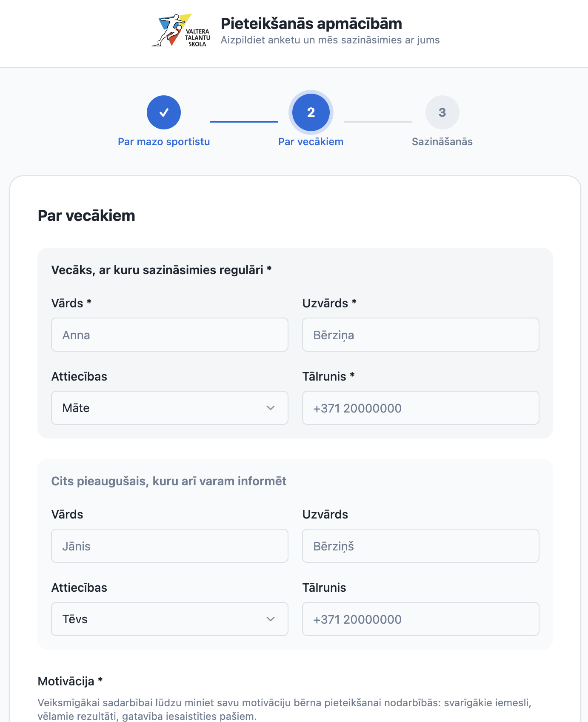
Task: Click the required Tālrunis phone field
Action: (421, 408)
